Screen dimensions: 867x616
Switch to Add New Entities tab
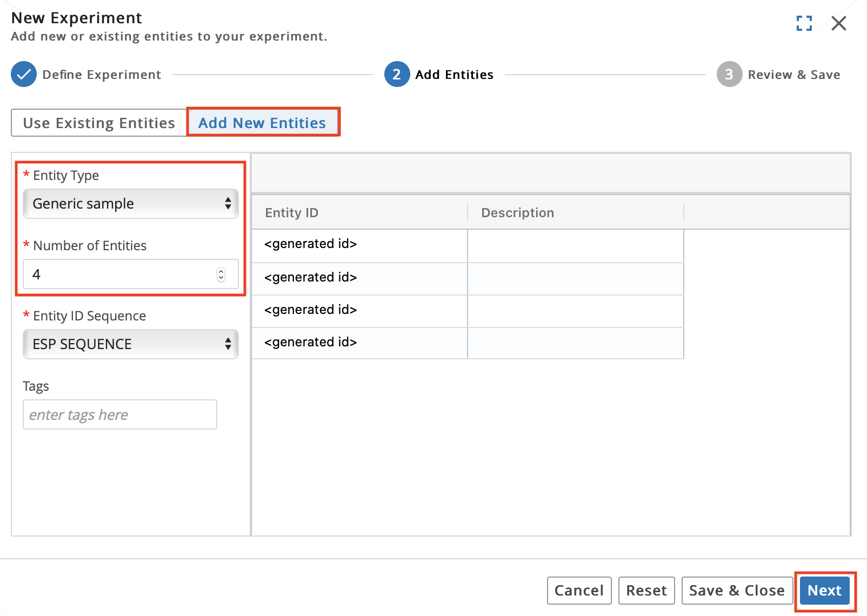click(262, 123)
